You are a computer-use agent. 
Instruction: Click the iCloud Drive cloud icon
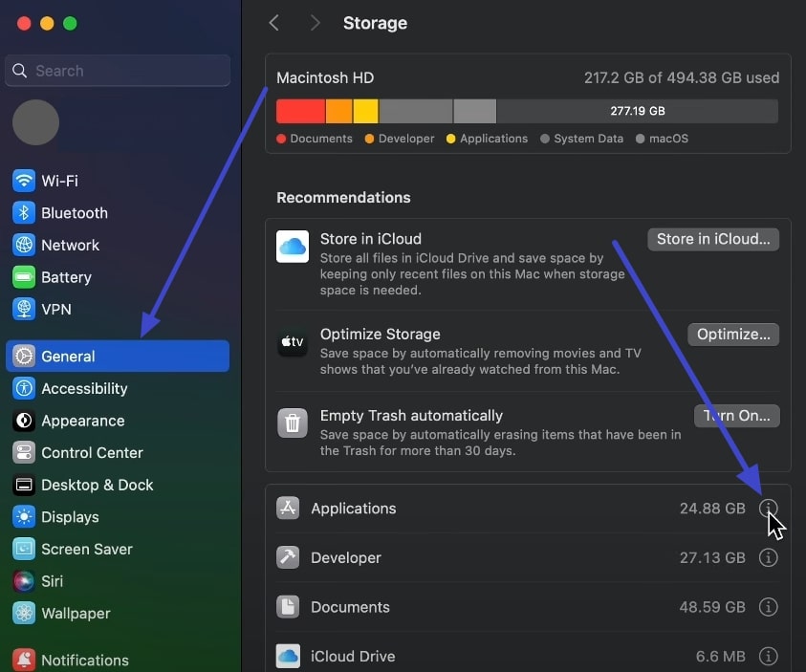coord(288,656)
